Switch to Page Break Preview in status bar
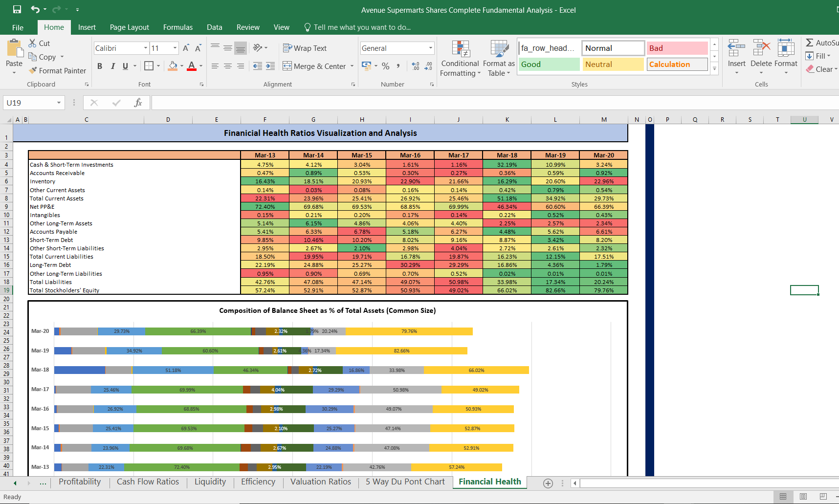Screen dimensions: 839x504 click(823, 496)
